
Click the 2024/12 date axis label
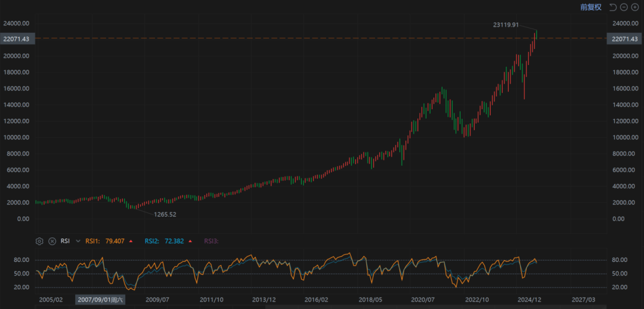(x=530, y=299)
